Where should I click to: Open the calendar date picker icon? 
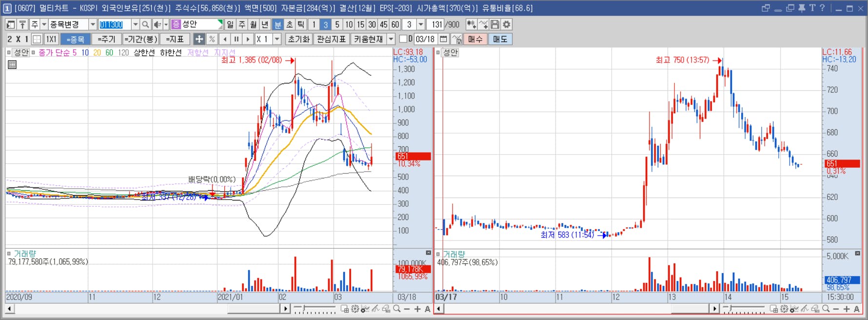pos(443,39)
